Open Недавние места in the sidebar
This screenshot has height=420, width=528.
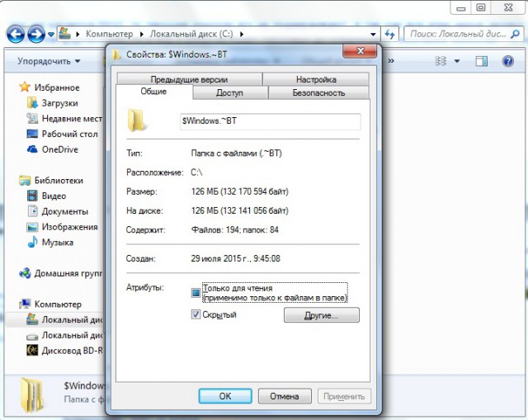click(x=72, y=119)
